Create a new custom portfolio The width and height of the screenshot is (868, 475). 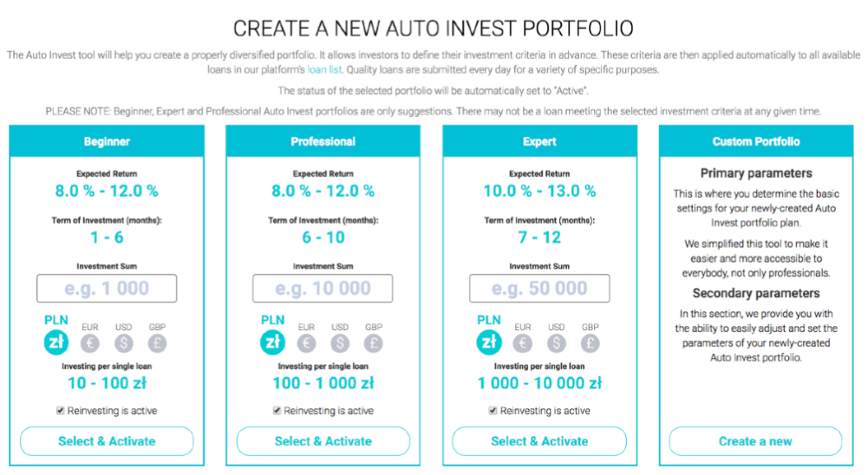(x=755, y=441)
